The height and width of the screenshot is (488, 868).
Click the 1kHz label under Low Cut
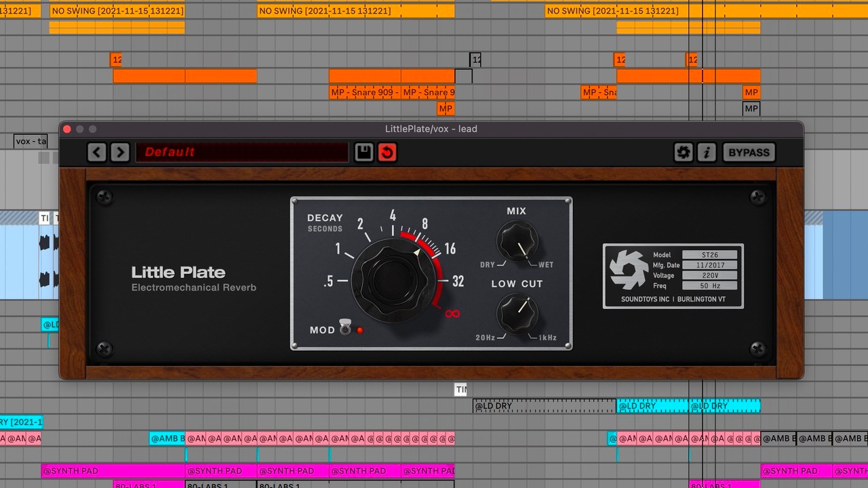547,338
